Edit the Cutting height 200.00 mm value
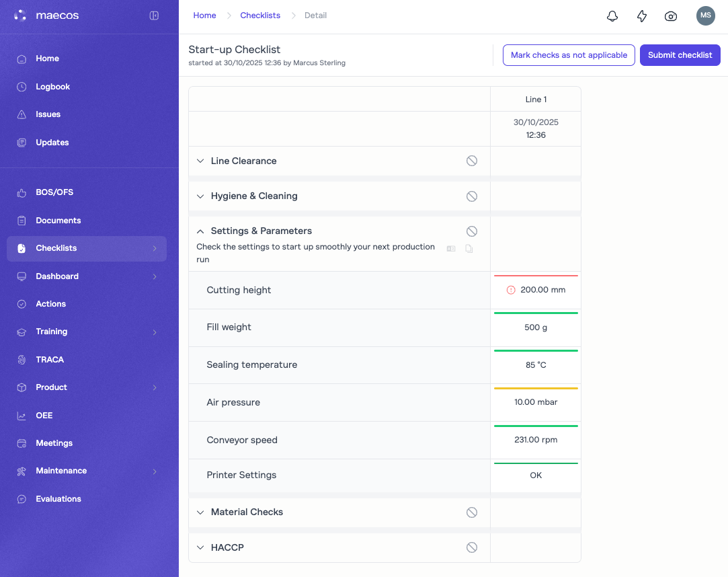The image size is (728, 577). [536, 291]
